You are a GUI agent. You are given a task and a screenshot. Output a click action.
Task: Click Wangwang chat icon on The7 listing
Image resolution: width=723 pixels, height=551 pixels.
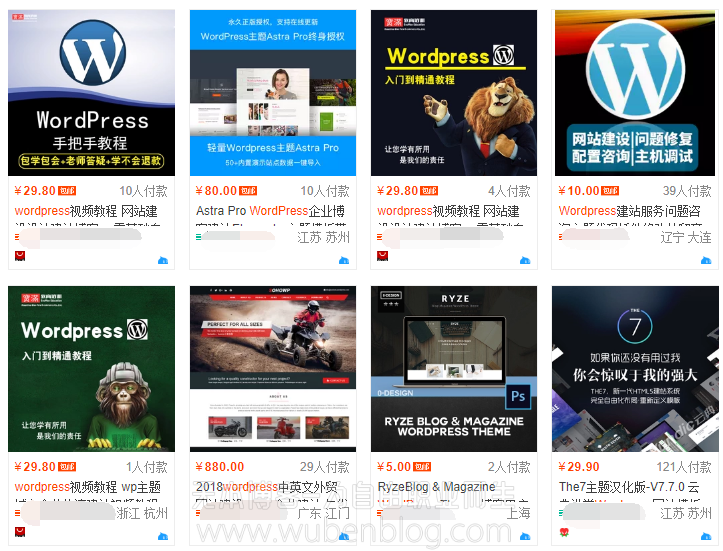[706, 536]
